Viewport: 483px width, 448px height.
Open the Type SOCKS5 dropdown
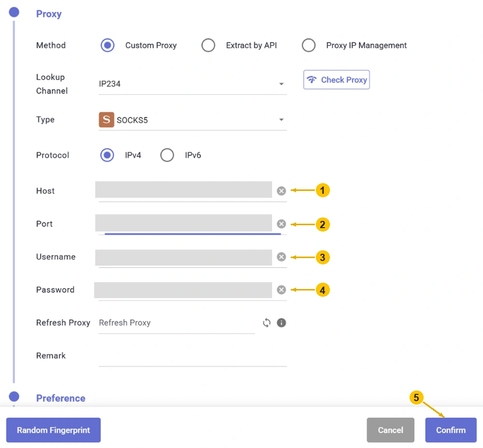coord(193,120)
